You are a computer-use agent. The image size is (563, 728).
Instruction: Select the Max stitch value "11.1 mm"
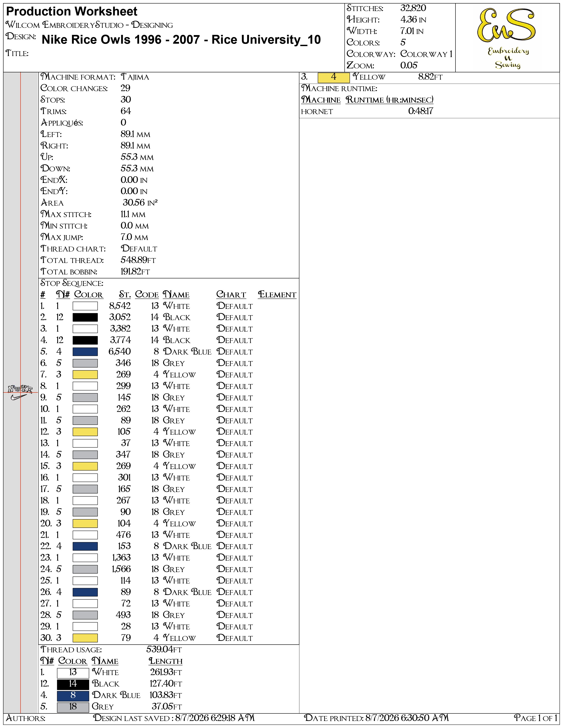133,214
